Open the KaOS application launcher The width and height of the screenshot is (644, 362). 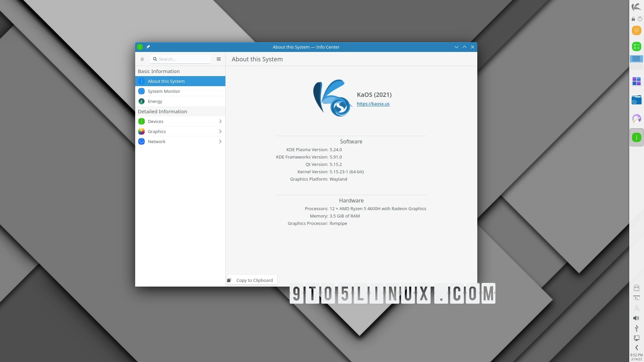tap(636, 7)
